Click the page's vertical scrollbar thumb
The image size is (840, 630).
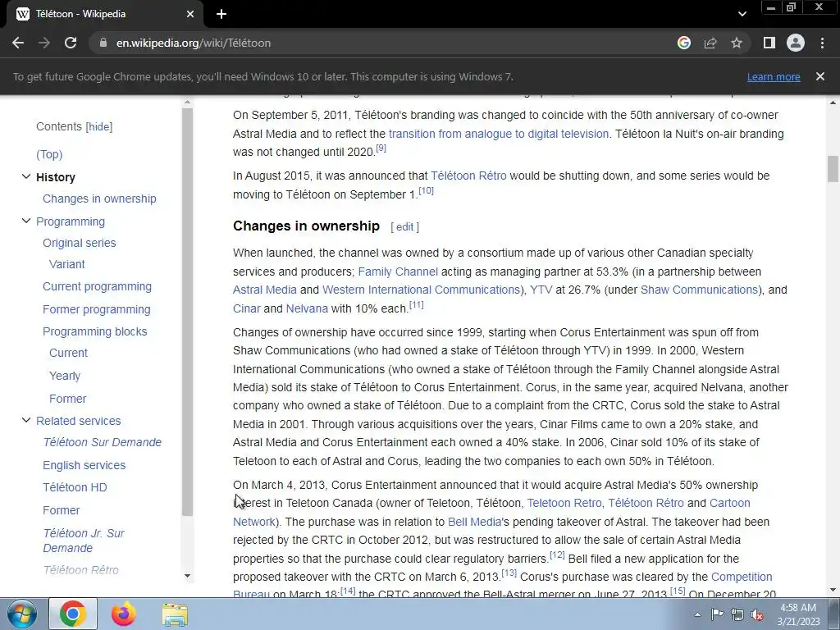click(x=833, y=169)
